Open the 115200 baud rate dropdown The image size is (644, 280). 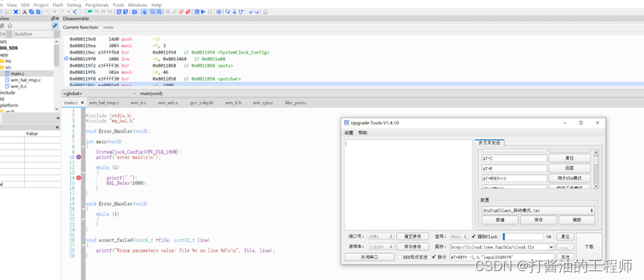pos(380,246)
